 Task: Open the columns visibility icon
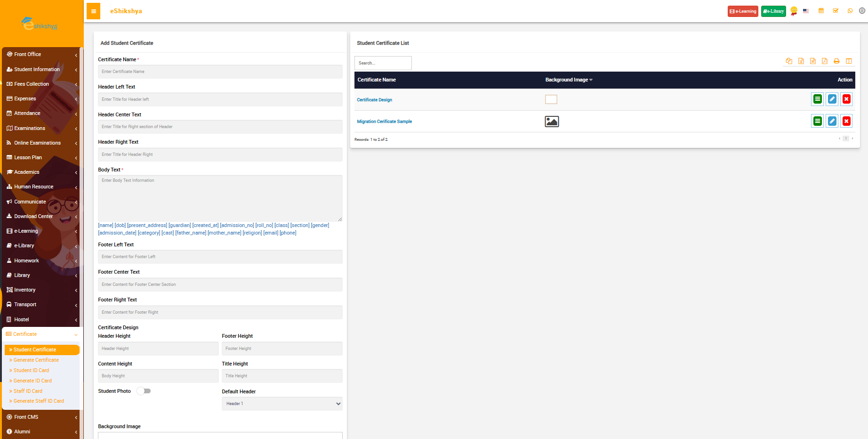click(x=849, y=61)
